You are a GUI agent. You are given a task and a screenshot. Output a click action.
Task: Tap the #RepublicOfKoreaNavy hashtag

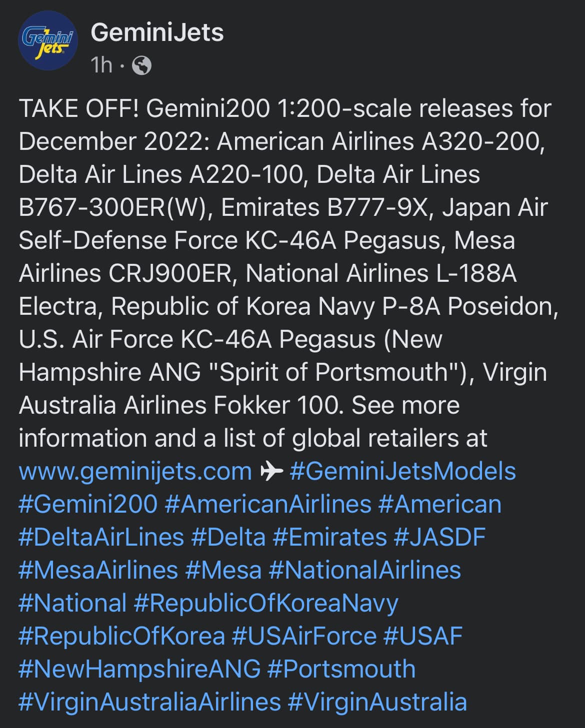click(x=266, y=604)
